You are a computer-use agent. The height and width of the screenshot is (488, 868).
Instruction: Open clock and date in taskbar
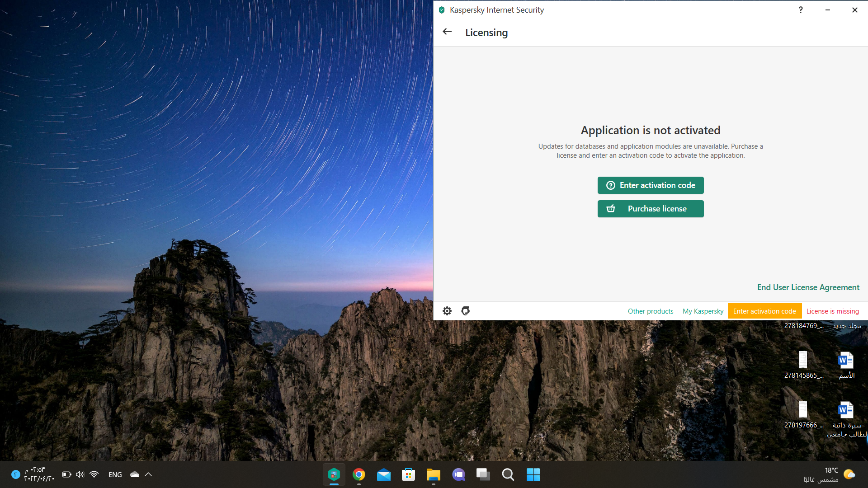(x=39, y=474)
